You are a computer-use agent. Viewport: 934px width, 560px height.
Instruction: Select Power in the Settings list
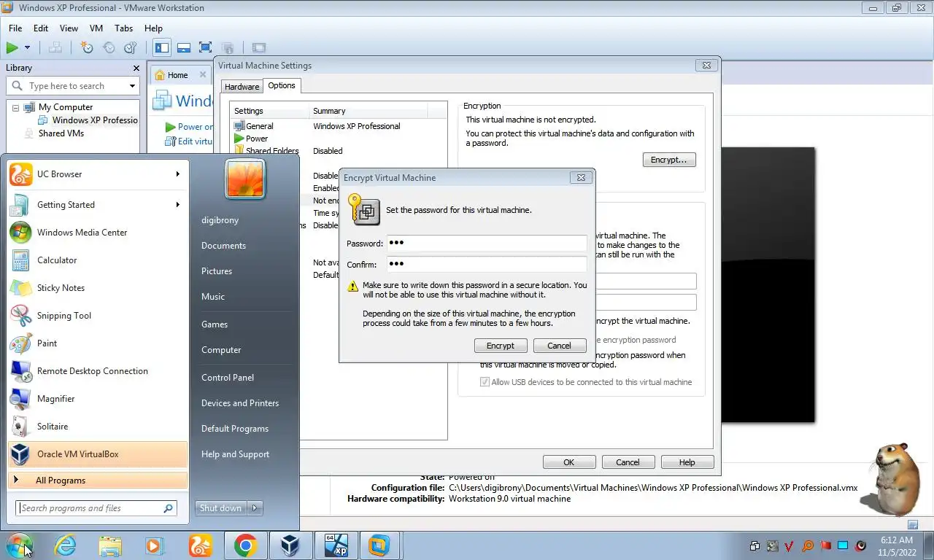(x=257, y=139)
